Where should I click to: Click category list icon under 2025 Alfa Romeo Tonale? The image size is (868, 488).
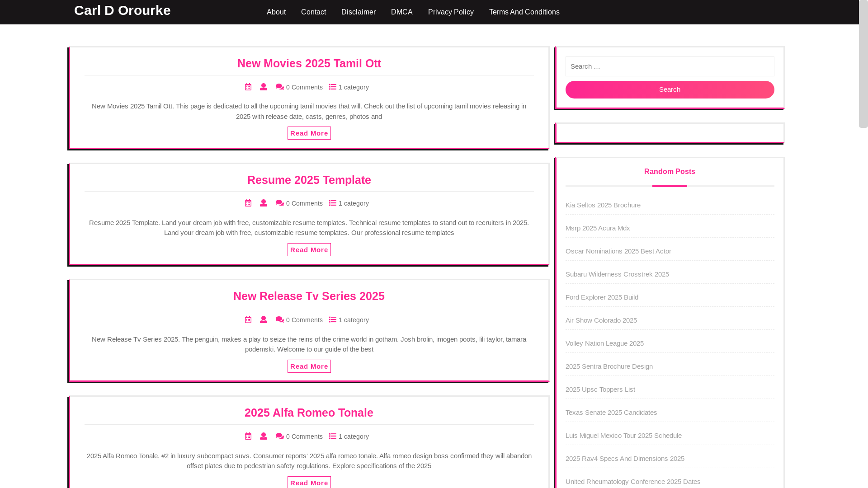[333, 436]
